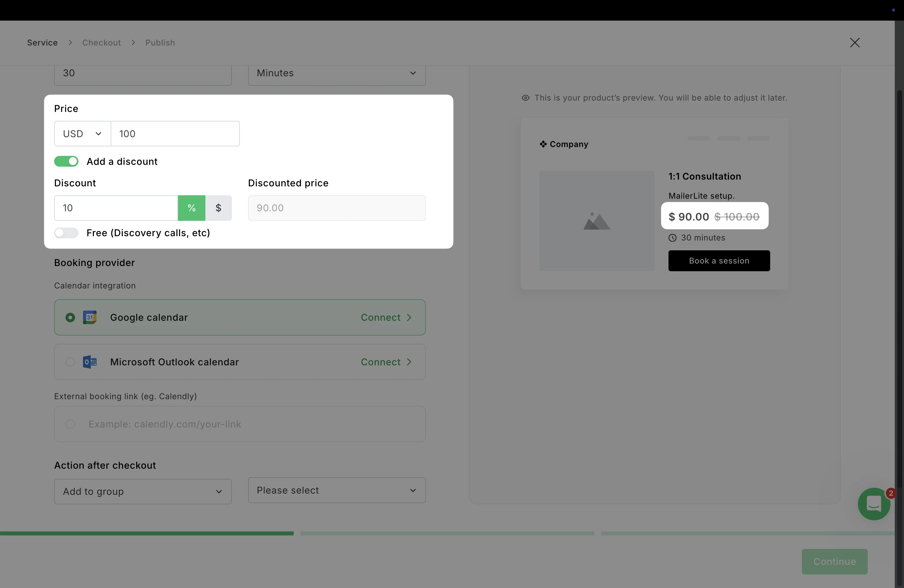Expand the Minutes duration unit dropdown
The height and width of the screenshot is (588, 904).
point(336,73)
